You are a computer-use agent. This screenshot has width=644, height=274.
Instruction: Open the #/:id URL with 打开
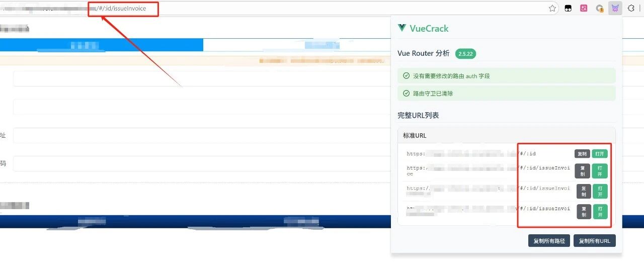pyautogui.click(x=599, y=154)
